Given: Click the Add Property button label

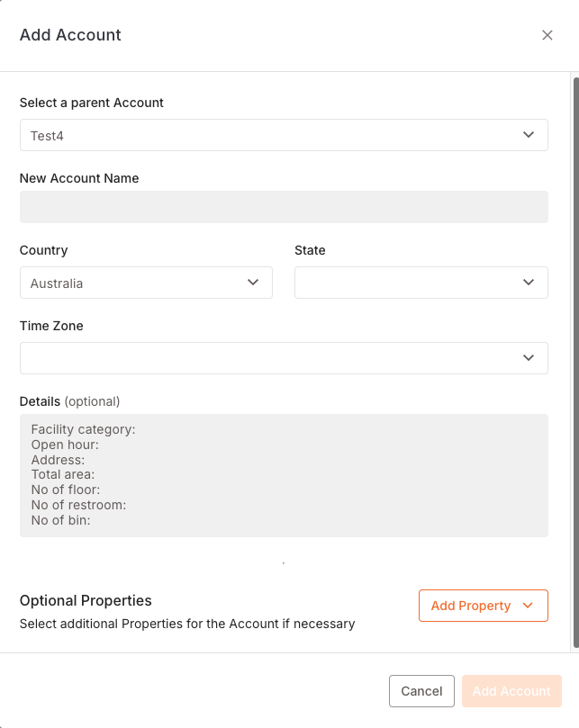Looking at the screenshot, I should point(471,606).
